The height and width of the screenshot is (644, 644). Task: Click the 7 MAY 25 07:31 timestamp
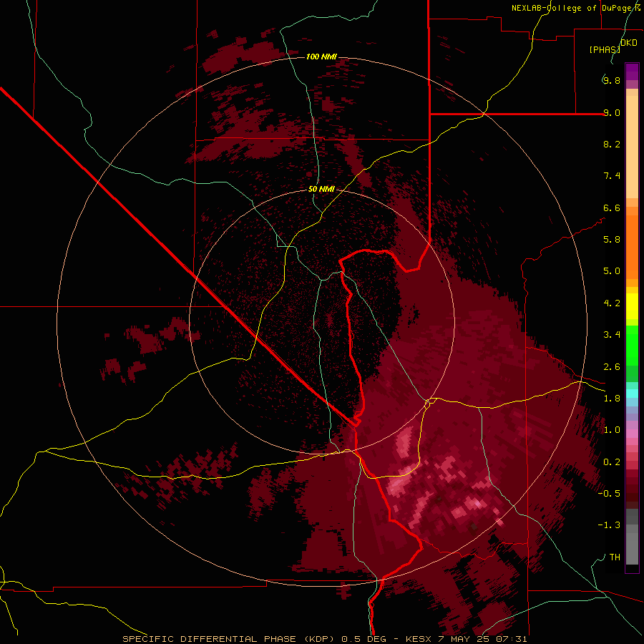coord(482,639)
